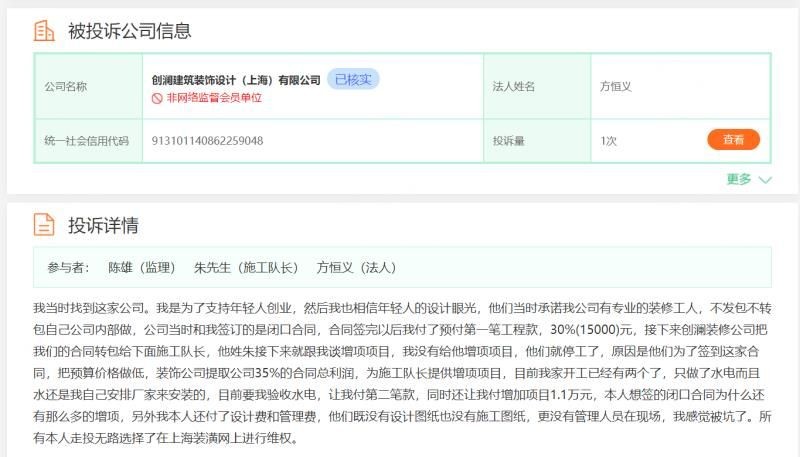Click legal representative name 方恒义 in the table
Viewport: 800px width, 457px height.
point(615,87)
